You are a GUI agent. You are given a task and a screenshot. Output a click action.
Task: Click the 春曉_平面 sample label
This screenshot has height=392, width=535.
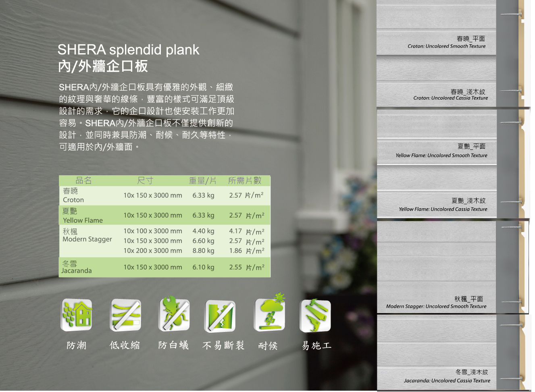point(471,39)
